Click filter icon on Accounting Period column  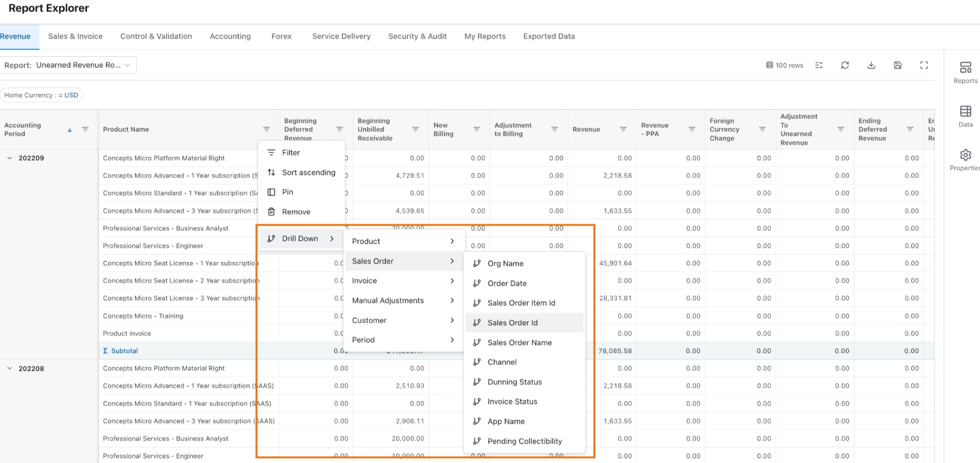(x=85, y=129)
